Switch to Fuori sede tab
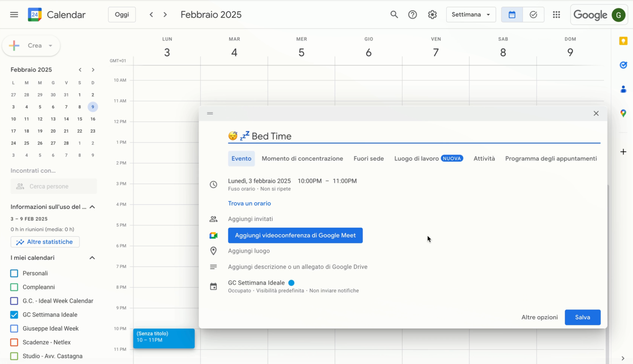 pos(368,159)
